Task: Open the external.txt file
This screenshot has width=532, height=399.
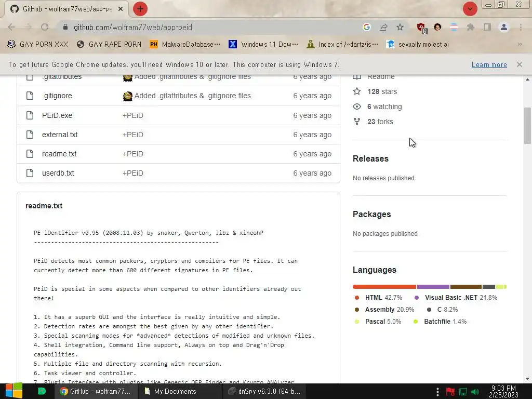Action: coord(60,135)
